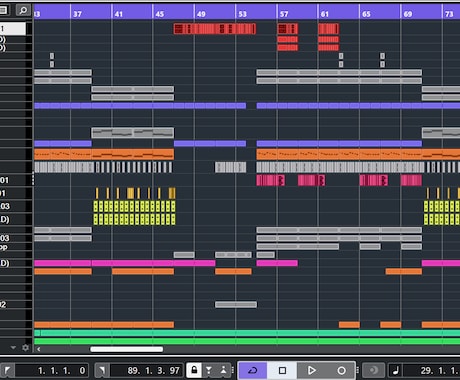This screenshot has height=380, width=460.
Task: Click the dimmed round button right of Record
Action: click(373, 370)
